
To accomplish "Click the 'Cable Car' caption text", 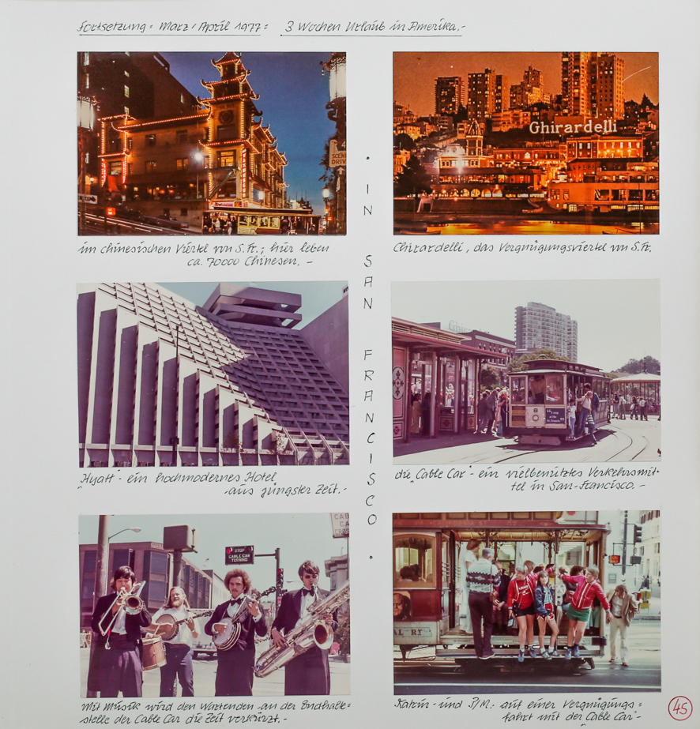I will 525,479.
